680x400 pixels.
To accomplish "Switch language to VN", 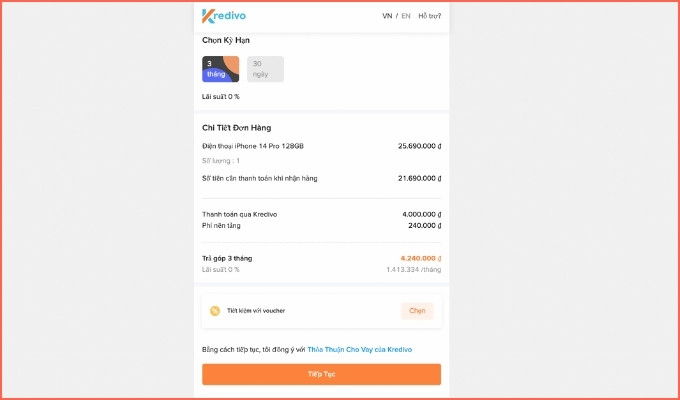I will pos(387,16).
